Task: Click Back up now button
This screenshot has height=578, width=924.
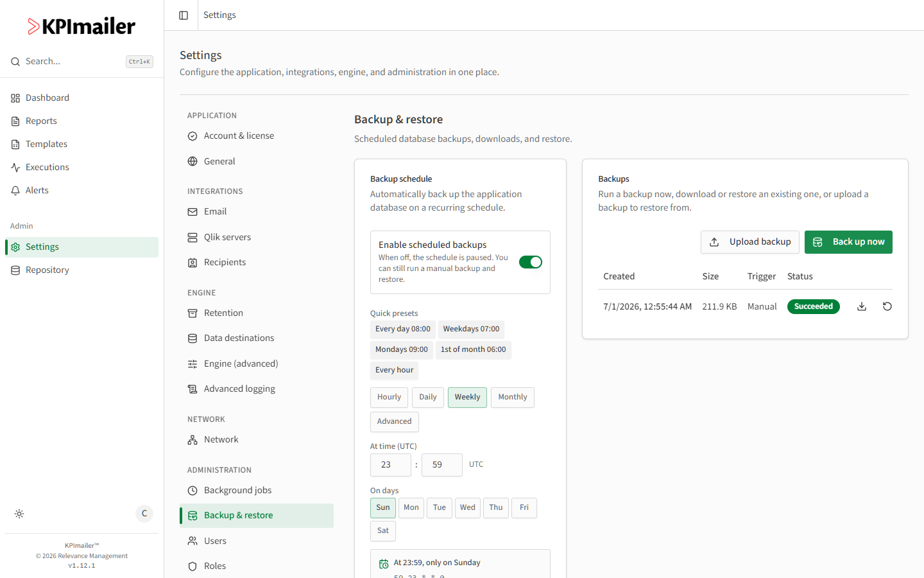Action: point(848,242)
